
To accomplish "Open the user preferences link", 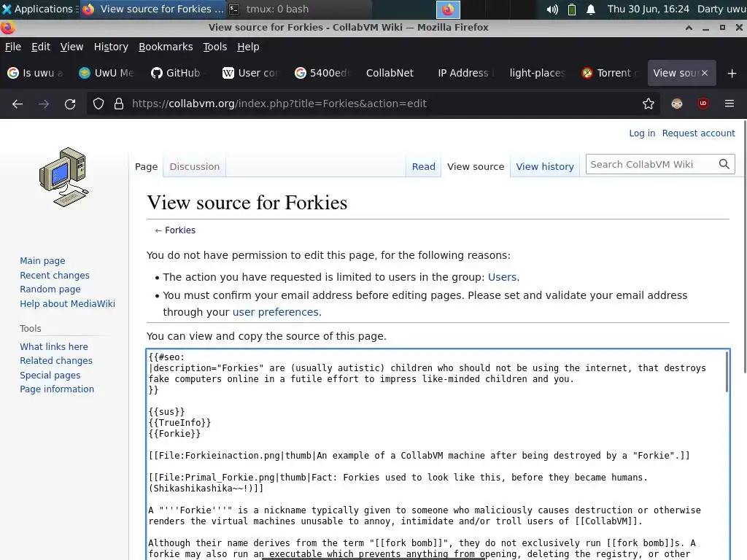I will coord(275,312).
